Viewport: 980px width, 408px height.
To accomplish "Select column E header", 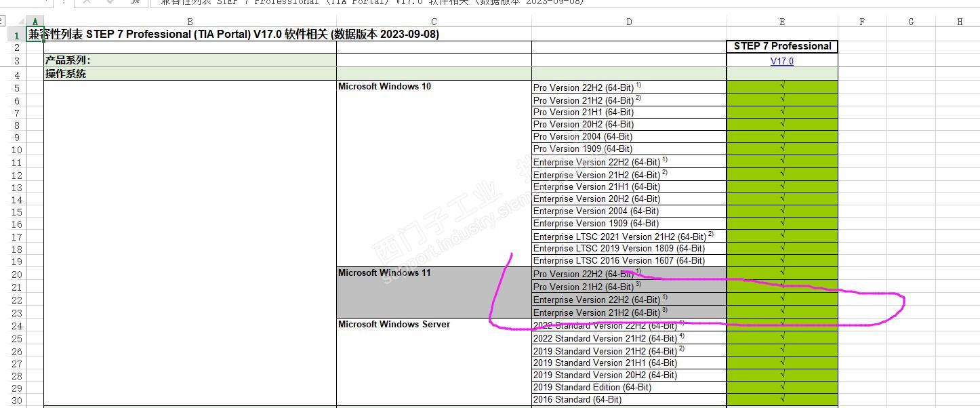I will 782,22.
